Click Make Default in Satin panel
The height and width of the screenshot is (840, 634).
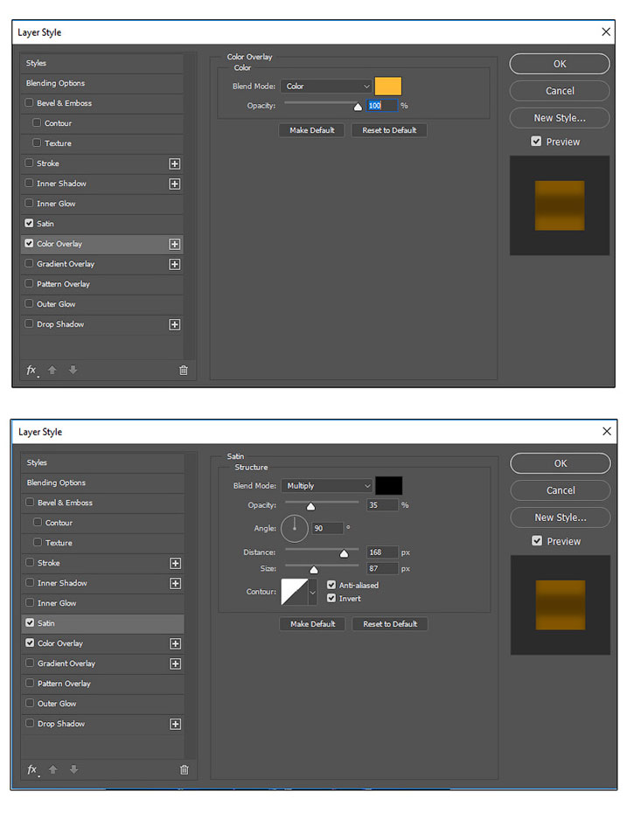tap(312, 624)
